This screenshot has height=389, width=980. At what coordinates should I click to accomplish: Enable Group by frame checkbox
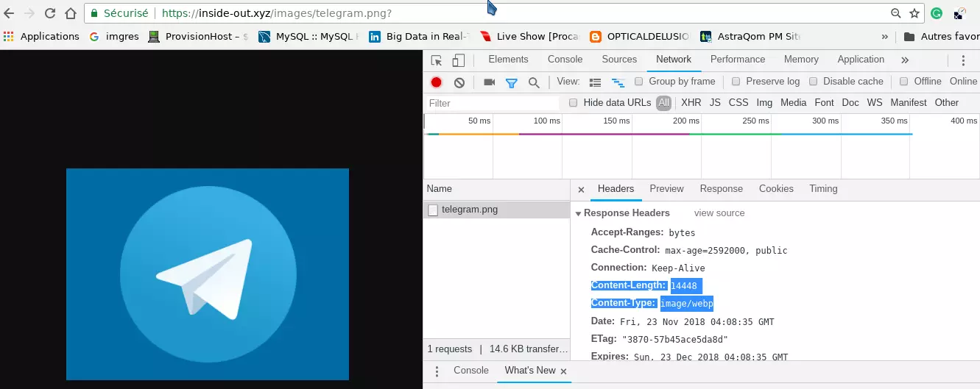click(639, 82)
